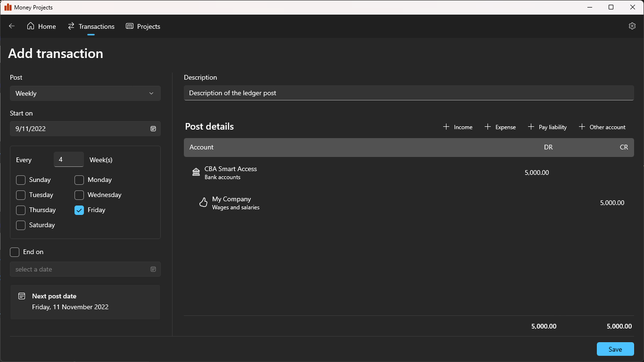The image size is (644, 362).
Task: Switch to the Projects tab
Action: point(143,26)
